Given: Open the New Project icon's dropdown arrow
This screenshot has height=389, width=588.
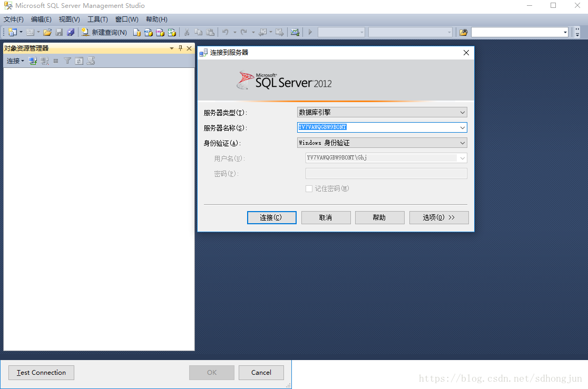Looking at the screenshot, I should point(21,32).
